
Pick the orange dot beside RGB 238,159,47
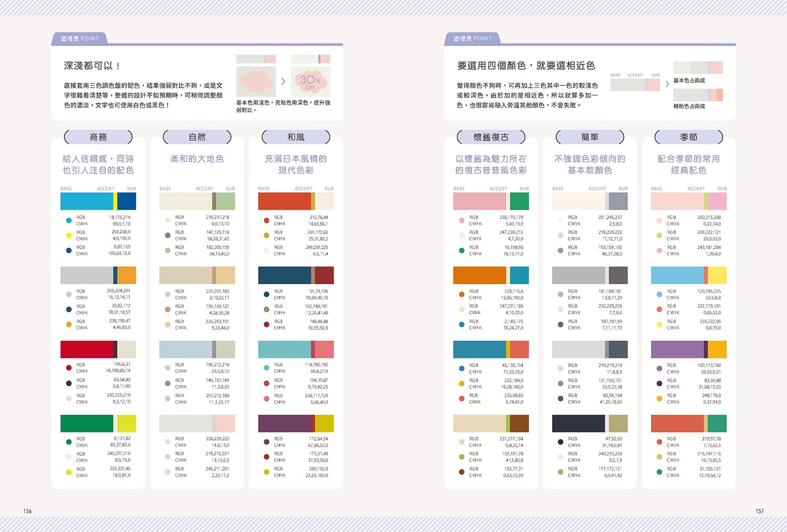tap(69, 324)
